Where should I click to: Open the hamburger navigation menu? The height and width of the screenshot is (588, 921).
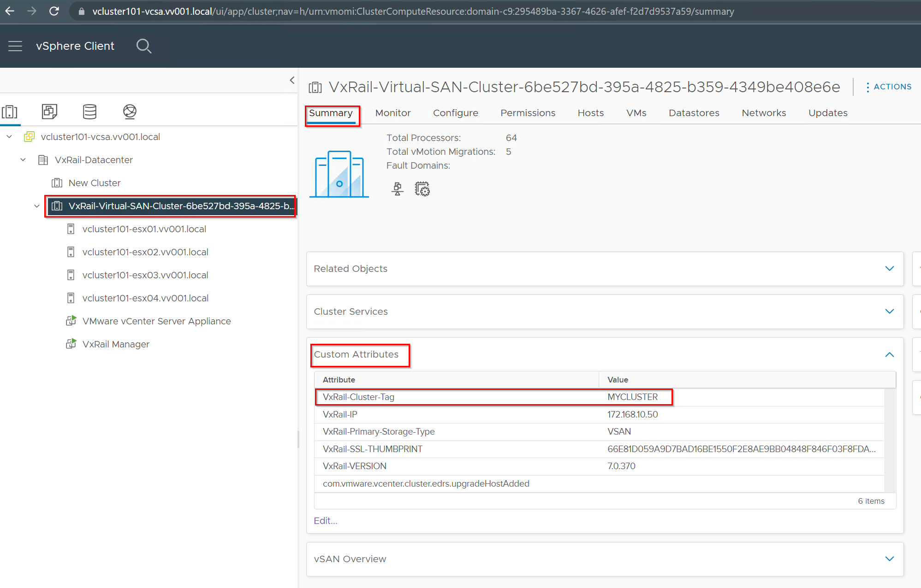tap(15, 46)
